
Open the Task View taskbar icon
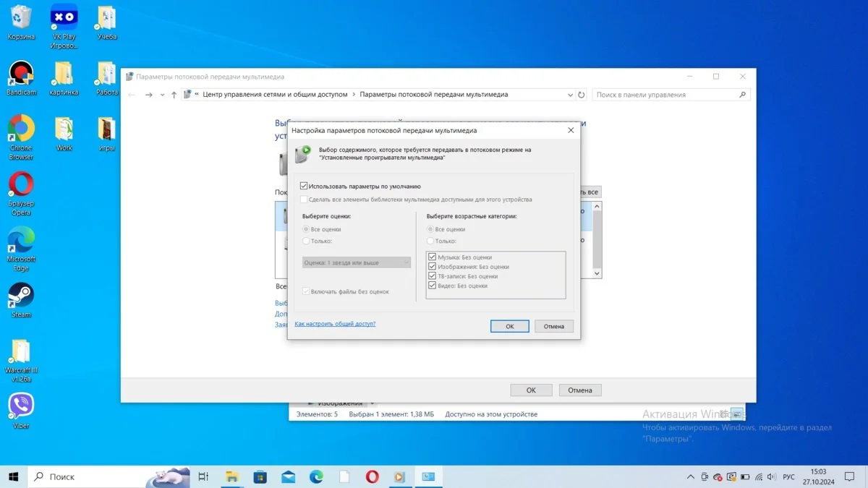(x=203, y=476)
